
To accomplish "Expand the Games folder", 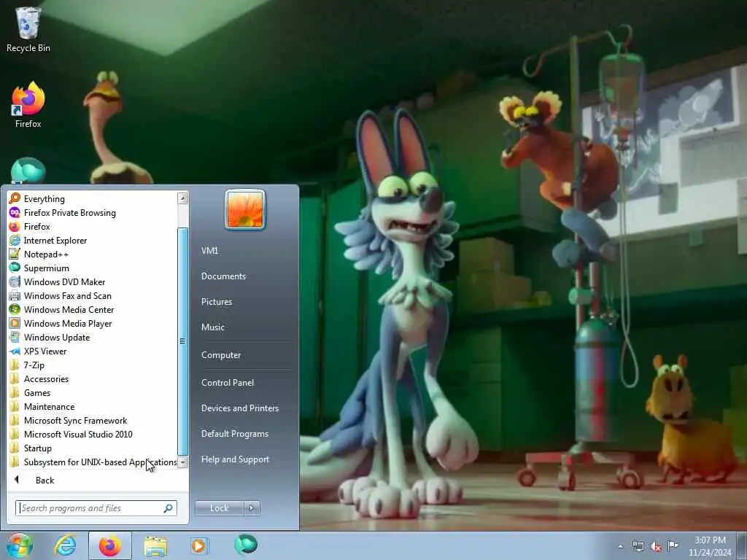I will pyautogui.click(x=37, y=393).
